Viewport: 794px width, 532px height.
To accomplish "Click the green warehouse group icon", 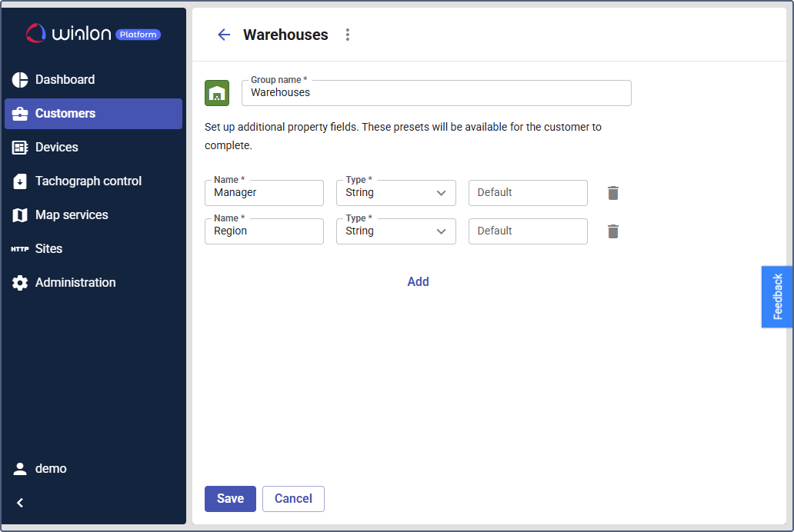I will point(217,93).
